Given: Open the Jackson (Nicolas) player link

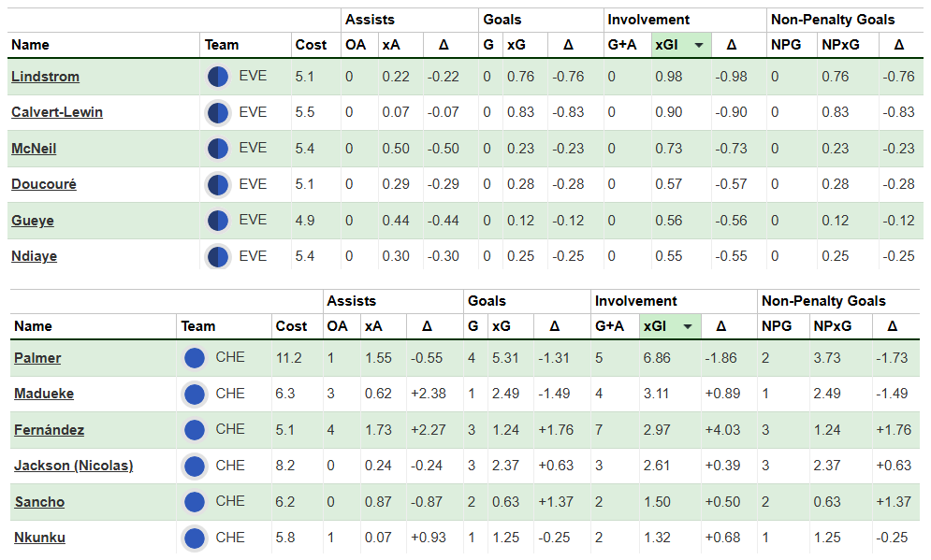Looking at the screenshot, I should 73,466.
